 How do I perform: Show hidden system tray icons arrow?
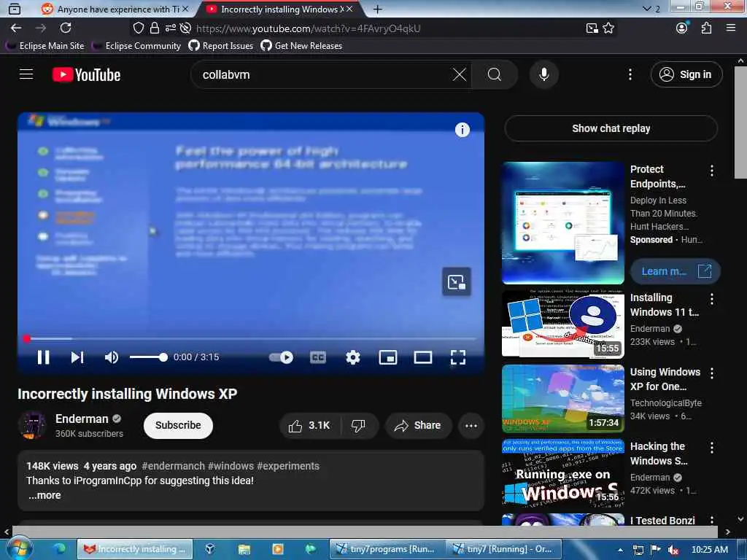click(x=620, y=550)
